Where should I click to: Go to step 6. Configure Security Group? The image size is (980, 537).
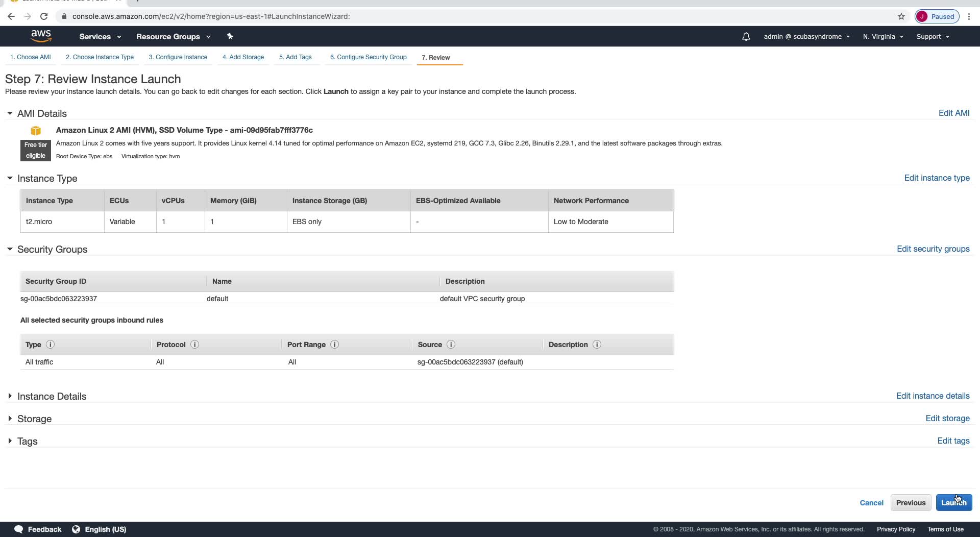pyautogui.click(x=368, y=57)
